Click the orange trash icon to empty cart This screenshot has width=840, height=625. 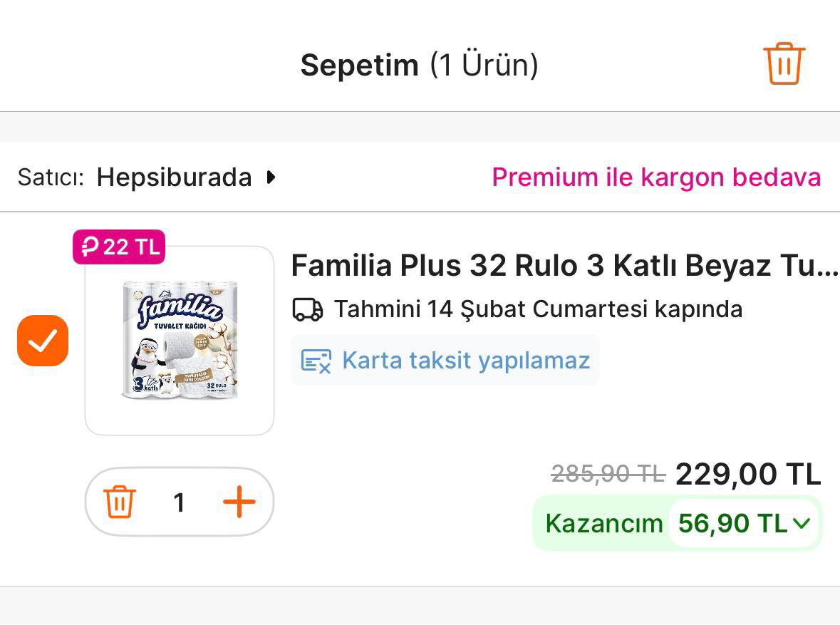tap(784, 64)
